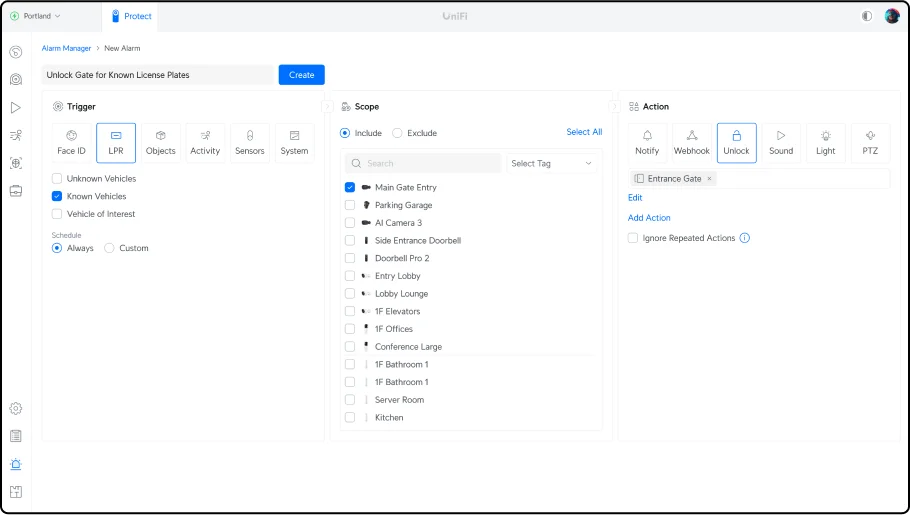
Task: Check the AI Camera 3 checkbox
Action: tap(350, 223)
